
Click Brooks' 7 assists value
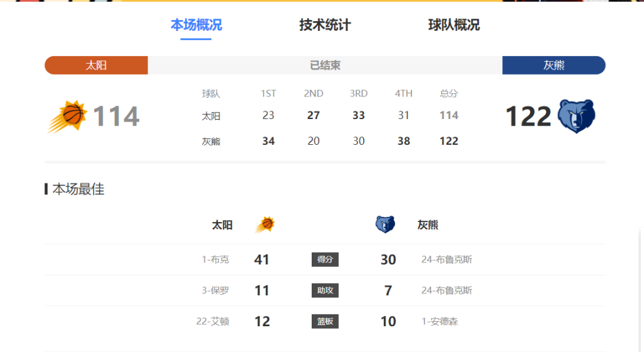tap(388, 290)
